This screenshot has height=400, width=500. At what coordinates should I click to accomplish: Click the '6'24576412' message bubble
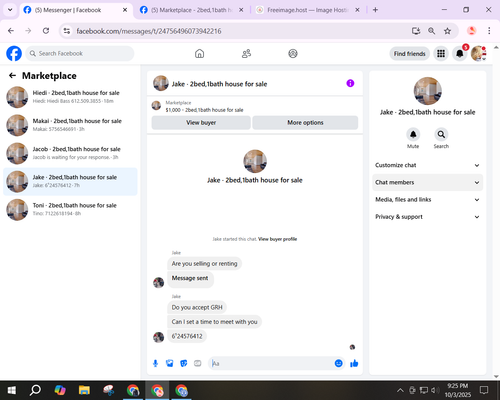187,336
